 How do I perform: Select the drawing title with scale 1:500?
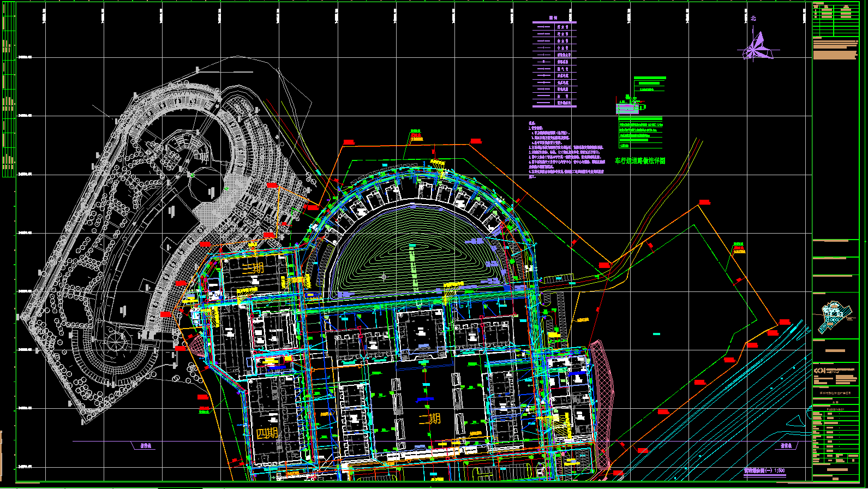click(x=764, y=470)
